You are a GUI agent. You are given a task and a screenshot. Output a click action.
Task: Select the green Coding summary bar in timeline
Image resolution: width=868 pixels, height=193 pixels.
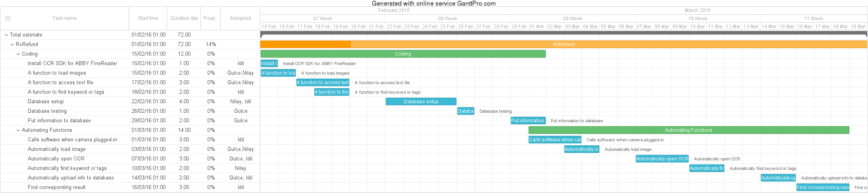click(x=403, y=54)
